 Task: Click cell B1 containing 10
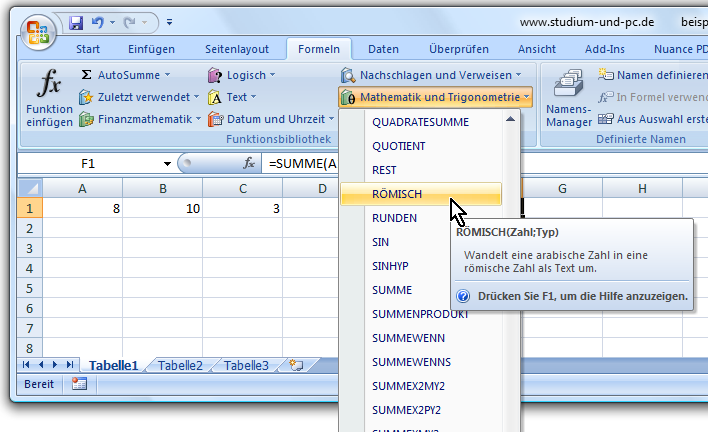point(163,208)
